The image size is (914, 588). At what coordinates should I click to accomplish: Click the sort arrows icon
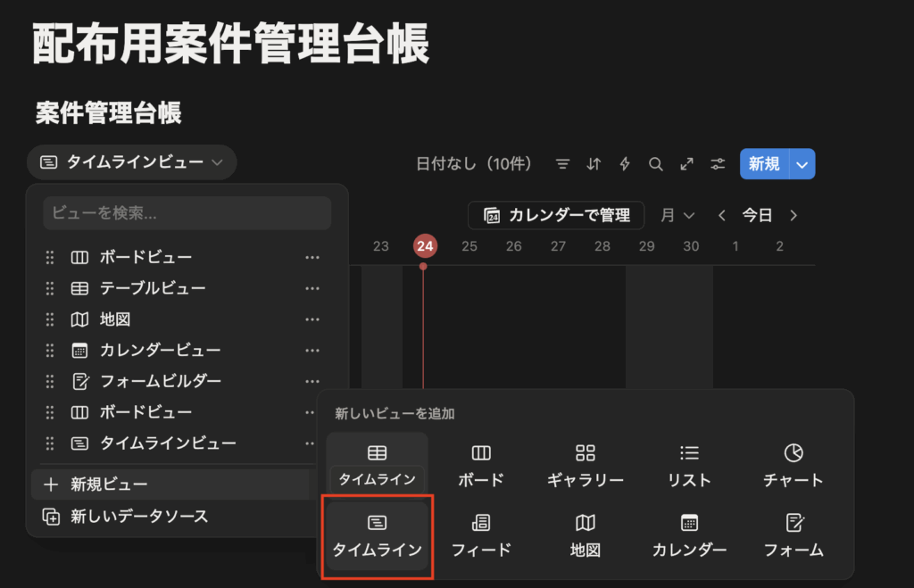594,164
